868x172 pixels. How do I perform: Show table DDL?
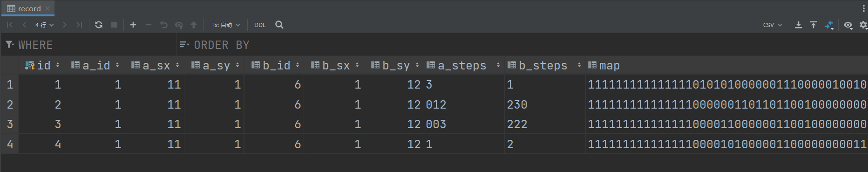point(260,25)
